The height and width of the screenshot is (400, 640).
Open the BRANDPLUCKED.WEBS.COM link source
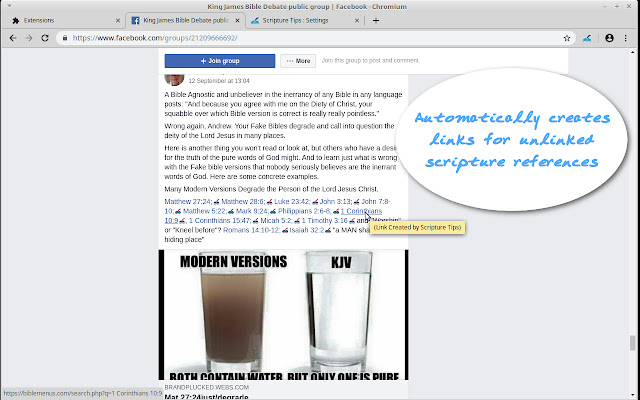pos(207,387)
